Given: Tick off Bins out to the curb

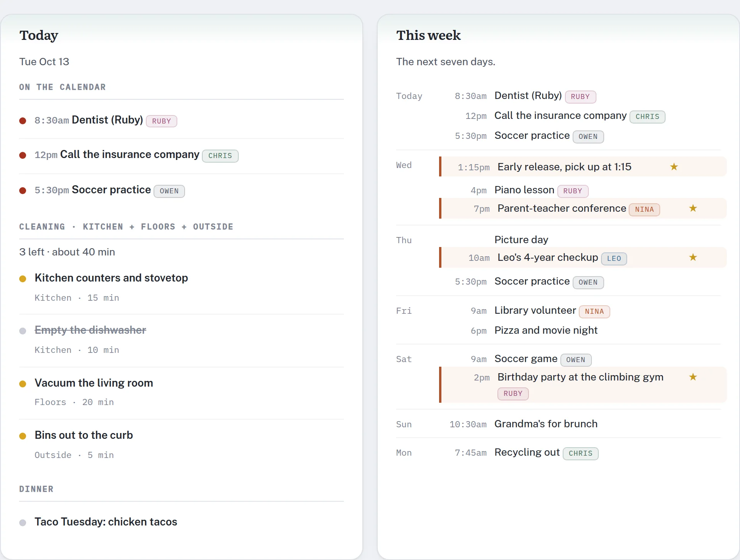Looking at the screenshot, I should pyautogui.click(x=23, y=436).
